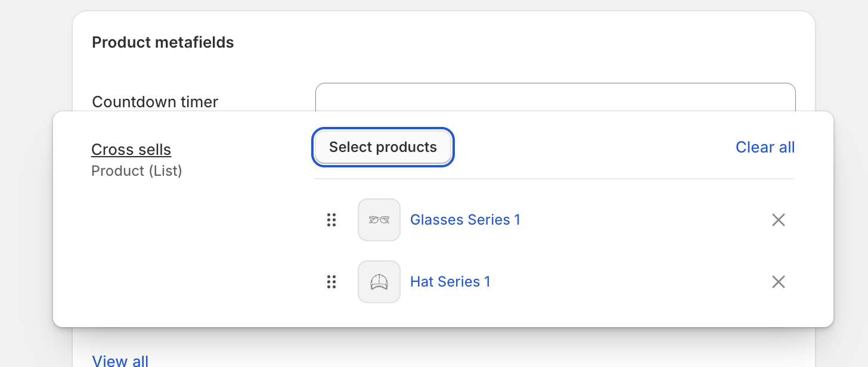
Task: Click the Product metafields heading
Action: pyautogui.click(x=163, y=43)
